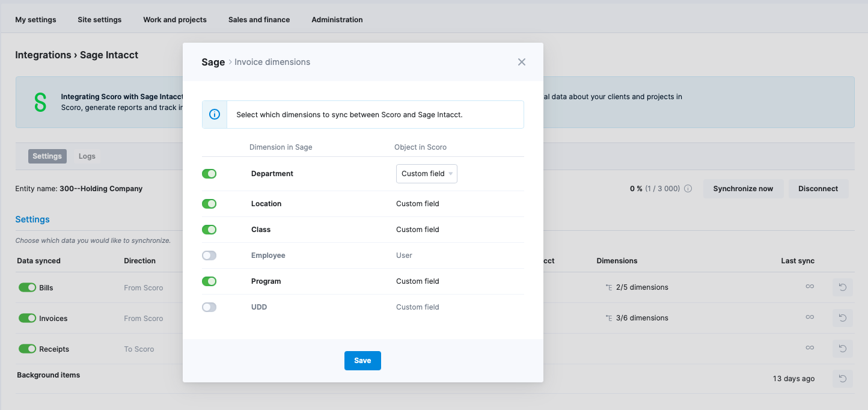
Task: Click the link icon in the Bills row
Action: [x=810, y=287]
